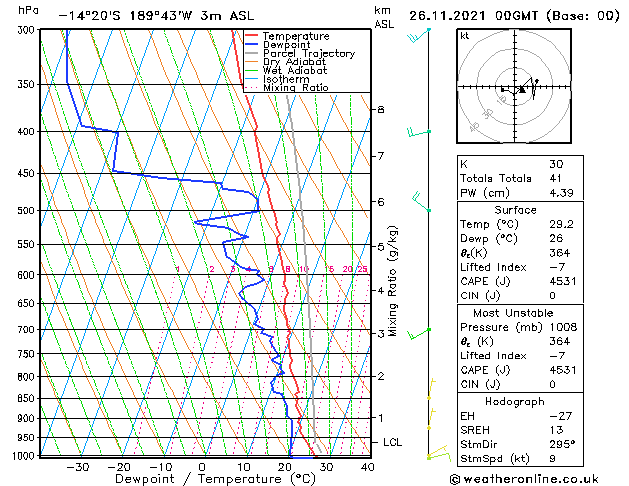Image resolution: width=629 pixels, height=486 pixels.
Task: Click the Parcel Trajectory legend entry
Action: click(x=300, y=53)
